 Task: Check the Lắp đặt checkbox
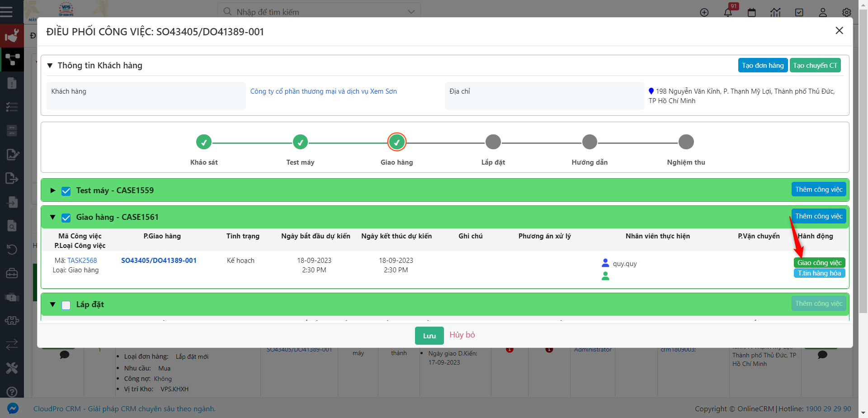[66, 305]
